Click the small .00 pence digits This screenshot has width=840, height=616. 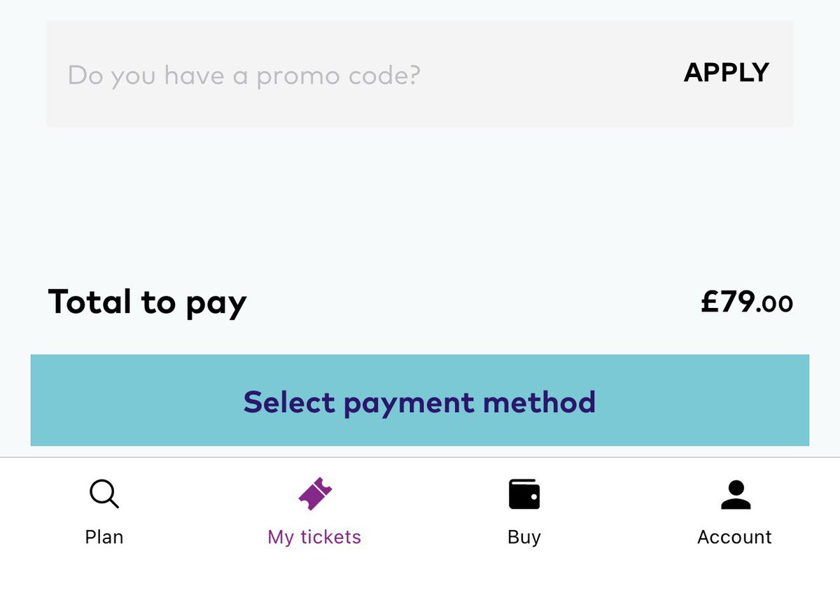(x=775, y=304)
